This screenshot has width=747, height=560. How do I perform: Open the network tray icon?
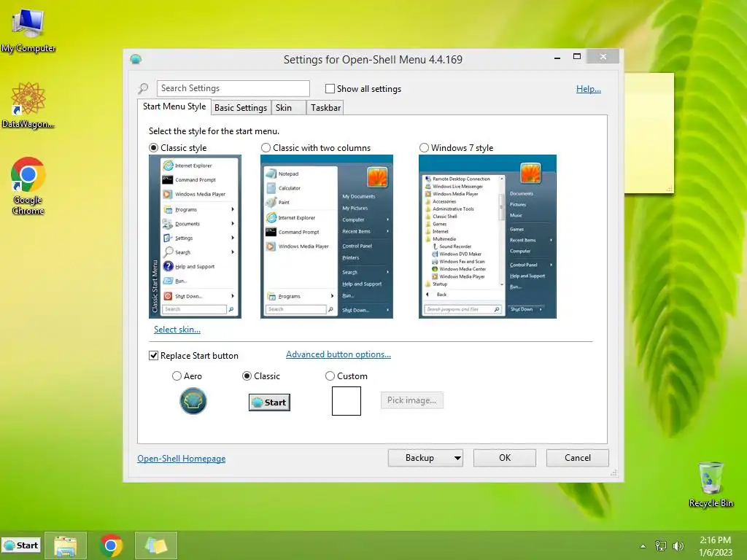pos(661,546)
